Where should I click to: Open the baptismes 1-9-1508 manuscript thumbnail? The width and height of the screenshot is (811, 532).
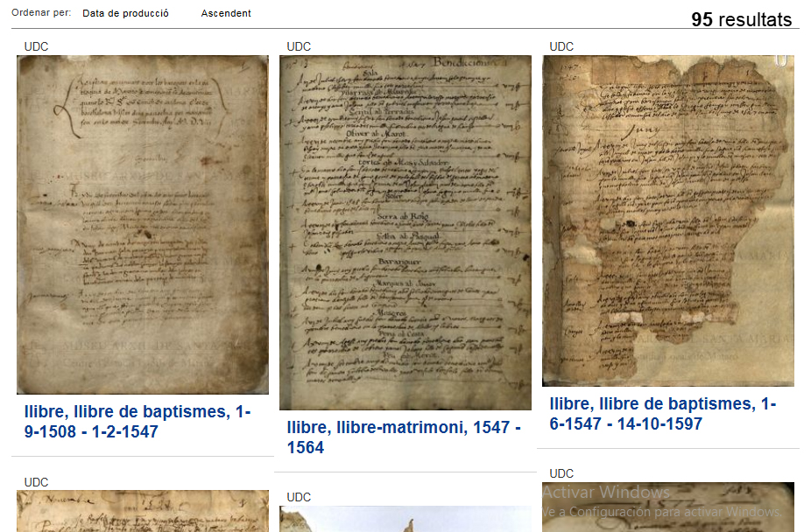(x=143, y=225)
